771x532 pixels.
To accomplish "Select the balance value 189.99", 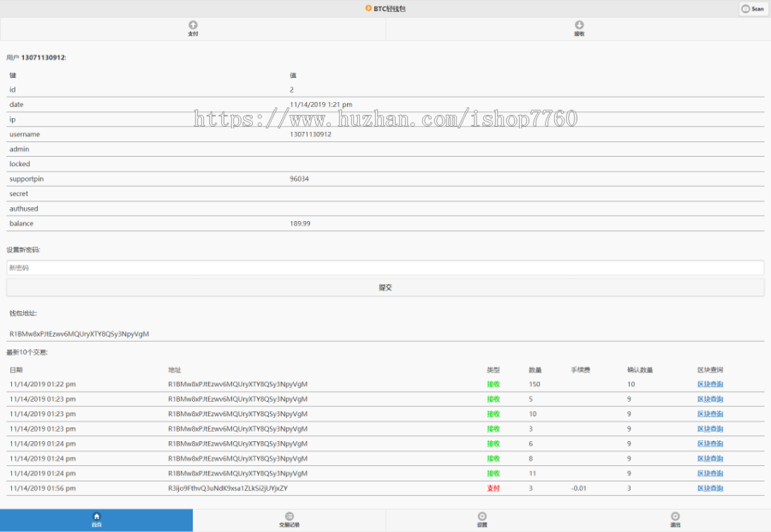I will [300, 224].
